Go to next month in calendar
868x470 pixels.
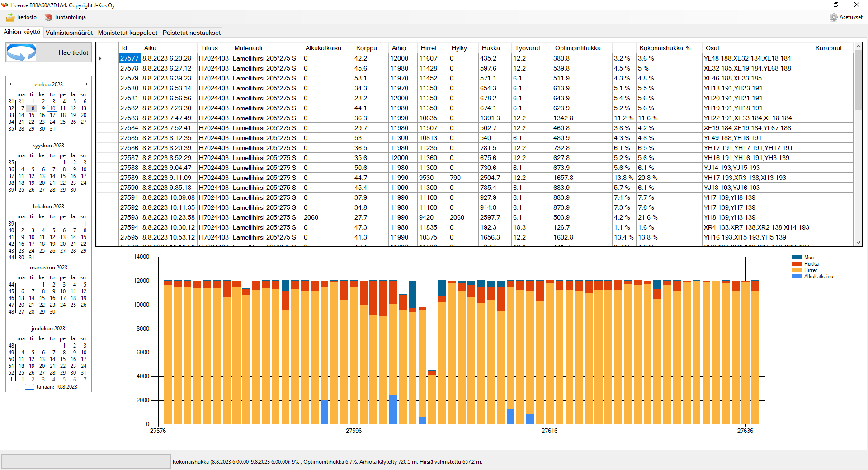(86, 84)
